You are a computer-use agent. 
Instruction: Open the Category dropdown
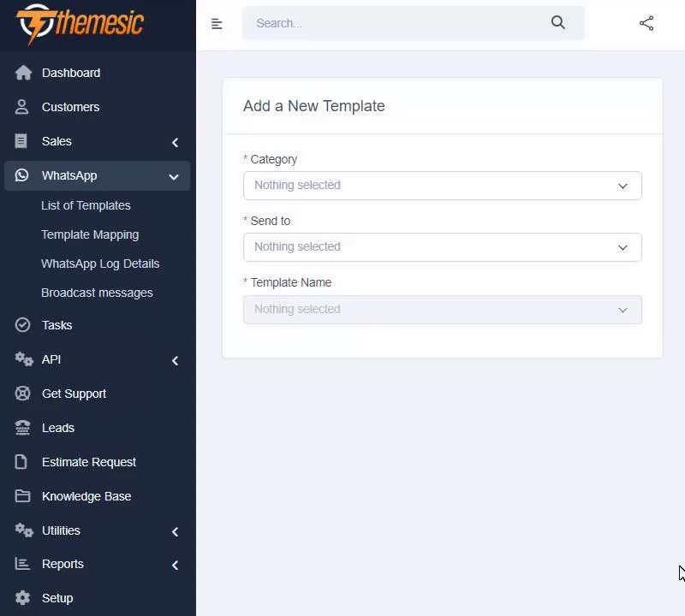(442, 185)
